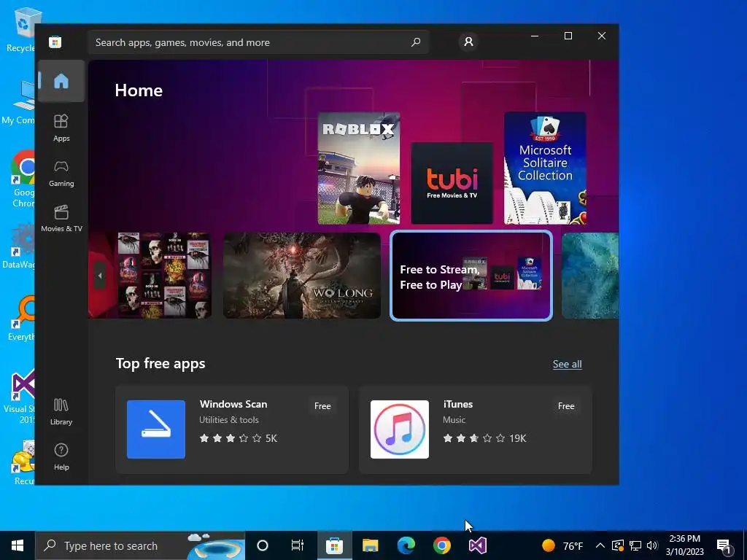
Task: Open File Explorer from the taskbar
Action: click(x=370, y=545)
